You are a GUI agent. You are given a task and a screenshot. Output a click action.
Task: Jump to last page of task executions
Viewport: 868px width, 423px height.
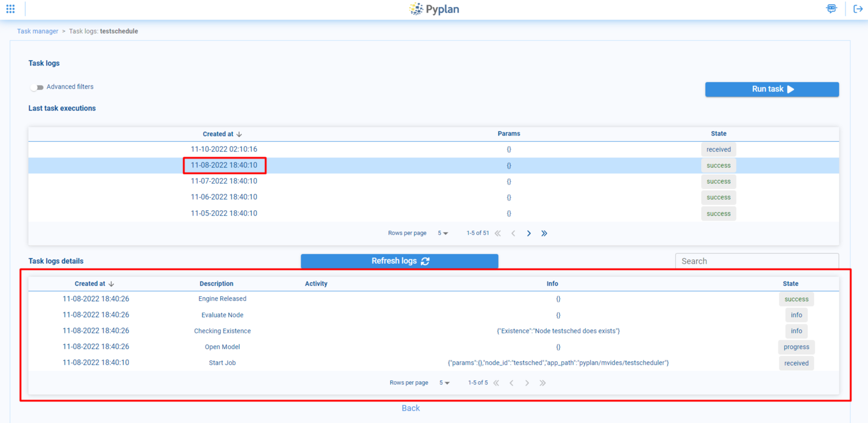pyautogui.click(x=544, y=233)
